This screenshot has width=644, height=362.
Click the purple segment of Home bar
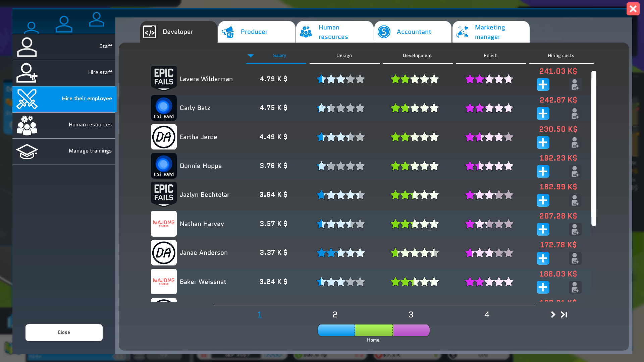point(412,330)
